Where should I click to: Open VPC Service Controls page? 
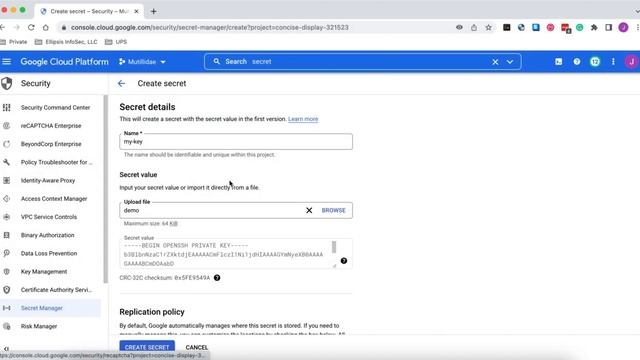(x=49, y=217)
